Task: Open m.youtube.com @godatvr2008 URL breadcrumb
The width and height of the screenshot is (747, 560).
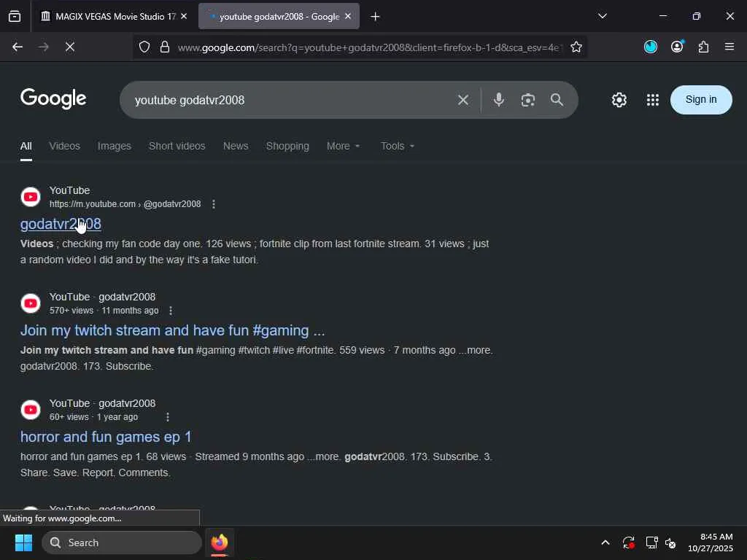Action: [x=125, y=204]
